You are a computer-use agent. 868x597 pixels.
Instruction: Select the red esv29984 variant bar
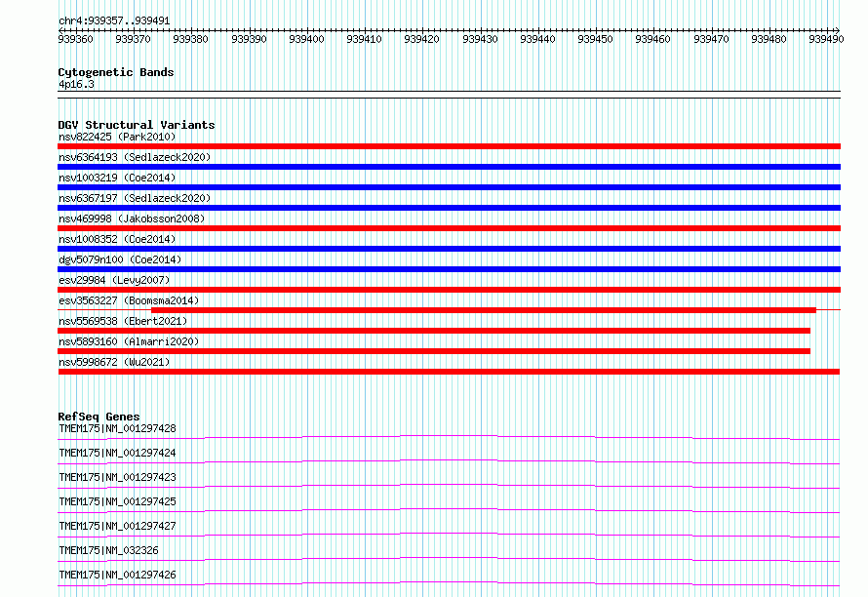[x=449, y=290]
